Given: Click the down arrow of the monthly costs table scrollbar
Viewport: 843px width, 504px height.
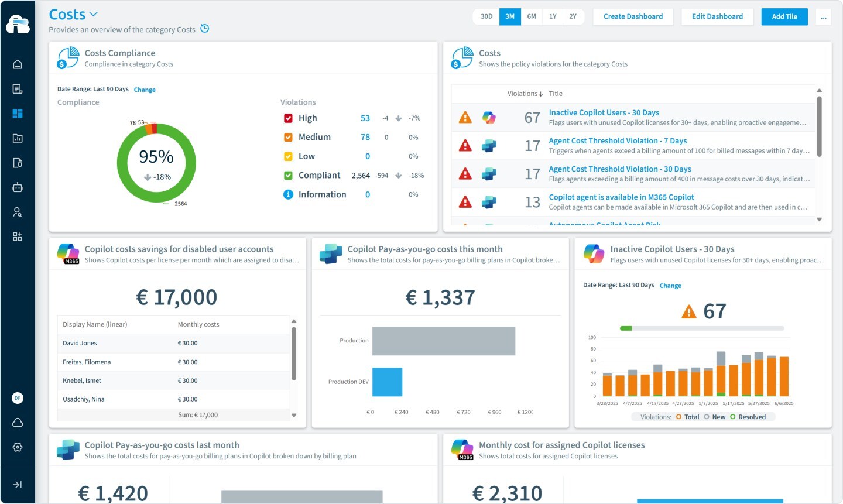Looking at the screenshot, I should [x=294, y=416].
